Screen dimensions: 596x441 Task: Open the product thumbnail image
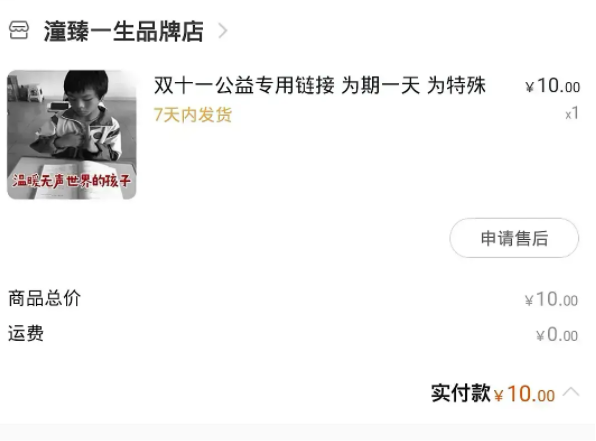[72, 135]
